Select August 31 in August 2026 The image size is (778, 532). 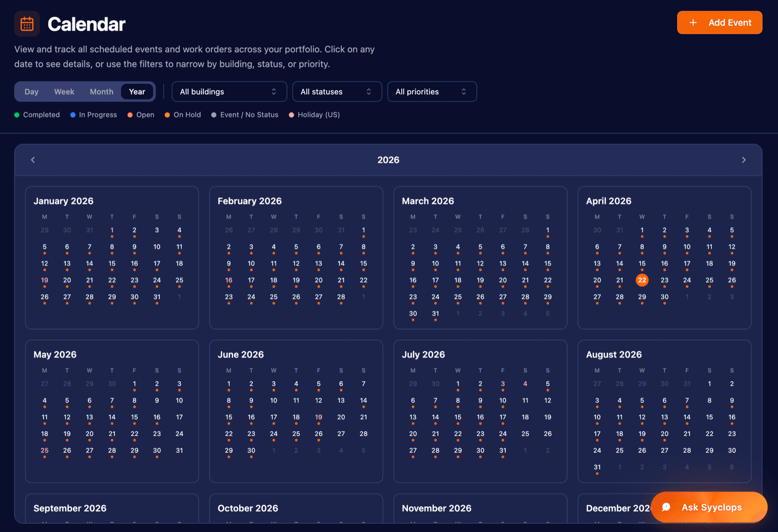coord(597,468)
